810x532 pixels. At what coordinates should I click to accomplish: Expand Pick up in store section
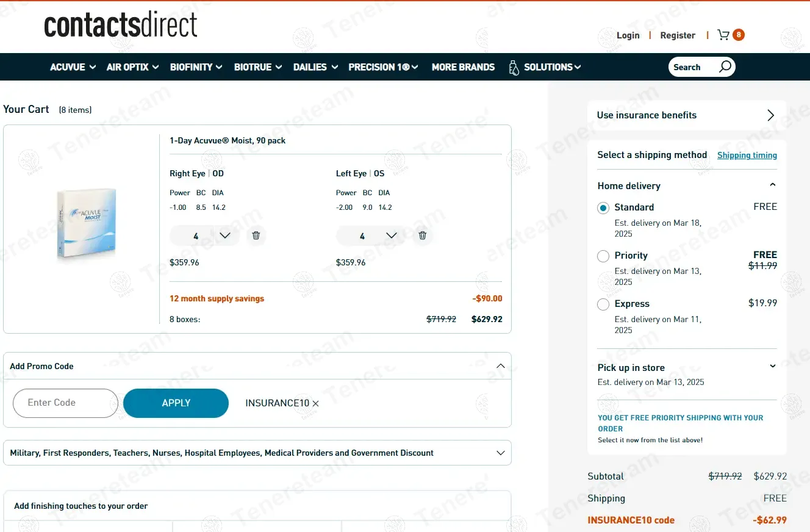tap(772, 367)
